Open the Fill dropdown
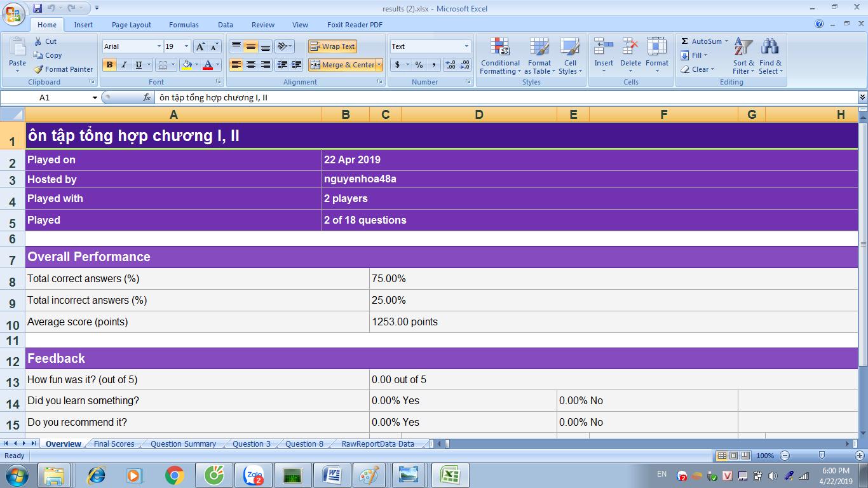 694,55
